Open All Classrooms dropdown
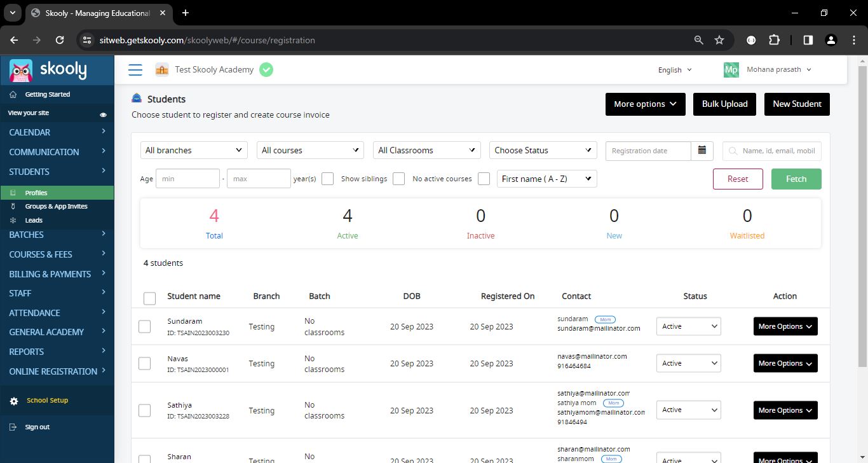The image size is (868, 463). click(427, 150)
